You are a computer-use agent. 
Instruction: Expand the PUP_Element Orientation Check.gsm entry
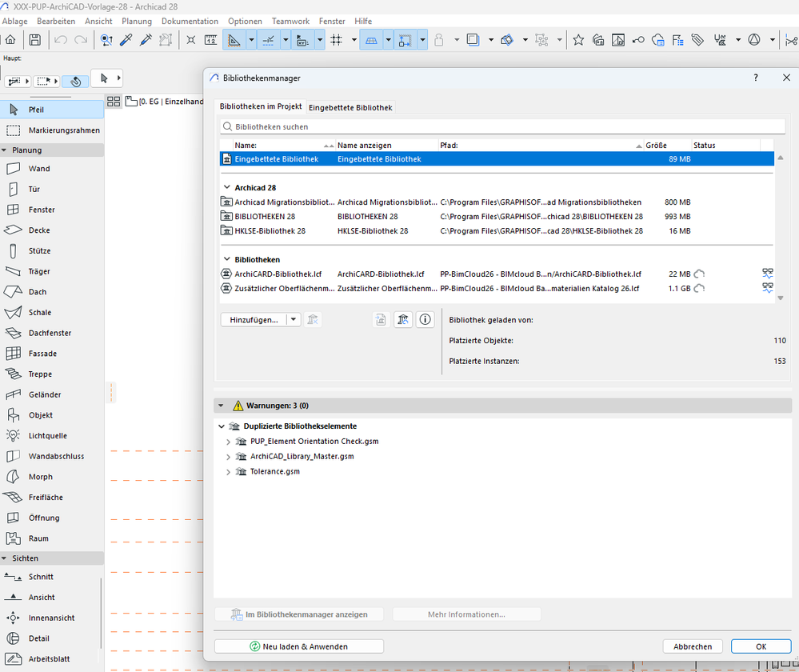(x=229, y=442)
